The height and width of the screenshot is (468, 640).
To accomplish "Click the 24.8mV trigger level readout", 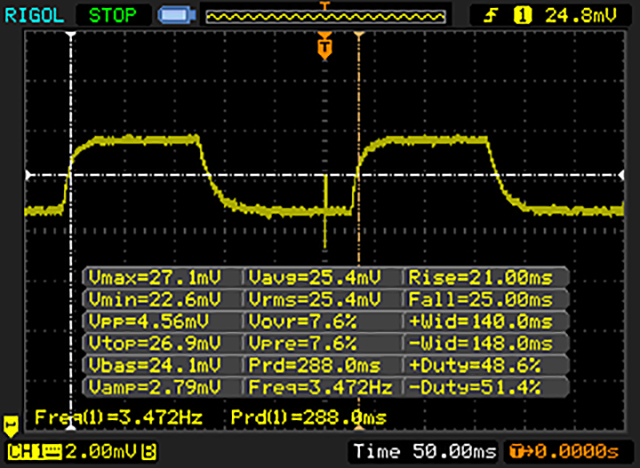I will click(x=581, y=16).
